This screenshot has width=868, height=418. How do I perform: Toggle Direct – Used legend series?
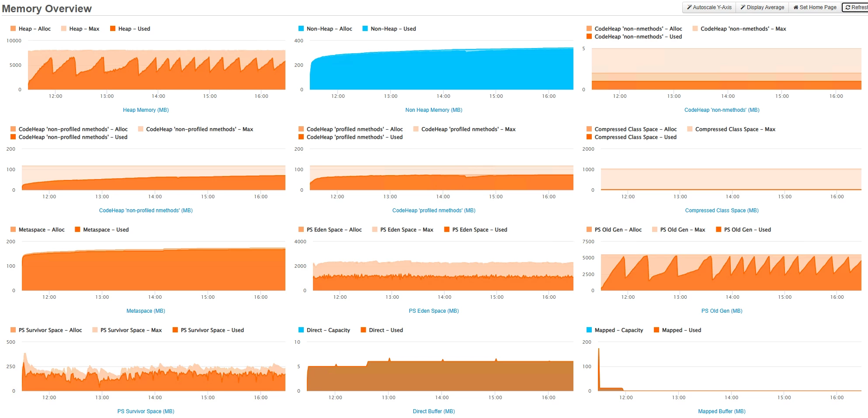point(382,330)
